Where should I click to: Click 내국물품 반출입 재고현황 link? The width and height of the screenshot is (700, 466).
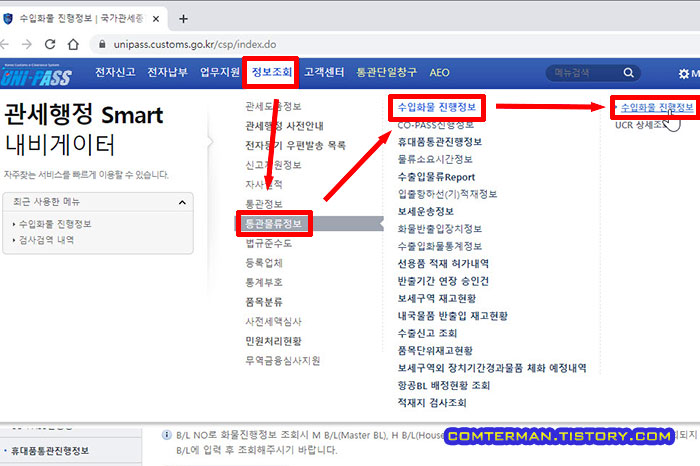(453, 316)
